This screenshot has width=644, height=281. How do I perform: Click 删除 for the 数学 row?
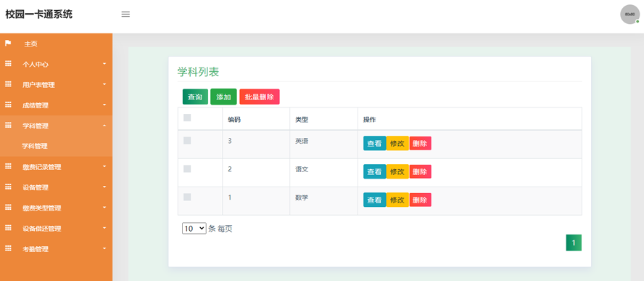tap(420, 200)
